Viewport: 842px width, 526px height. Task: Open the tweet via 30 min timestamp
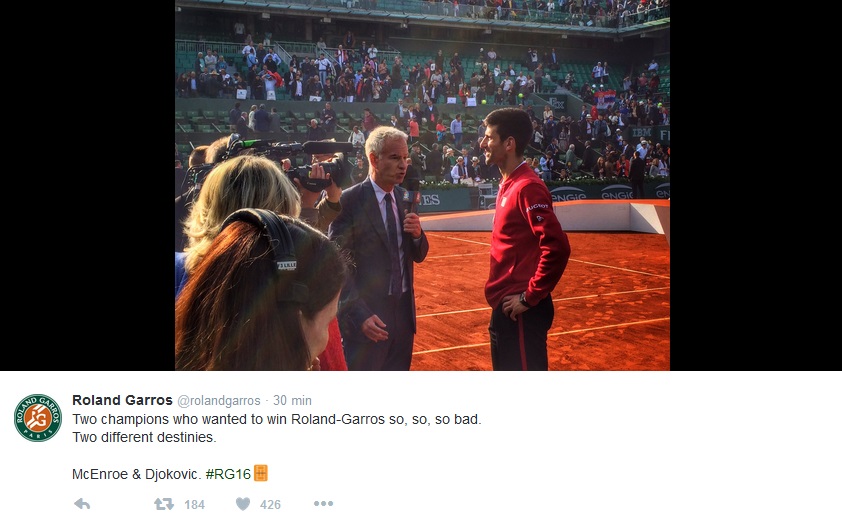(292, 400)
